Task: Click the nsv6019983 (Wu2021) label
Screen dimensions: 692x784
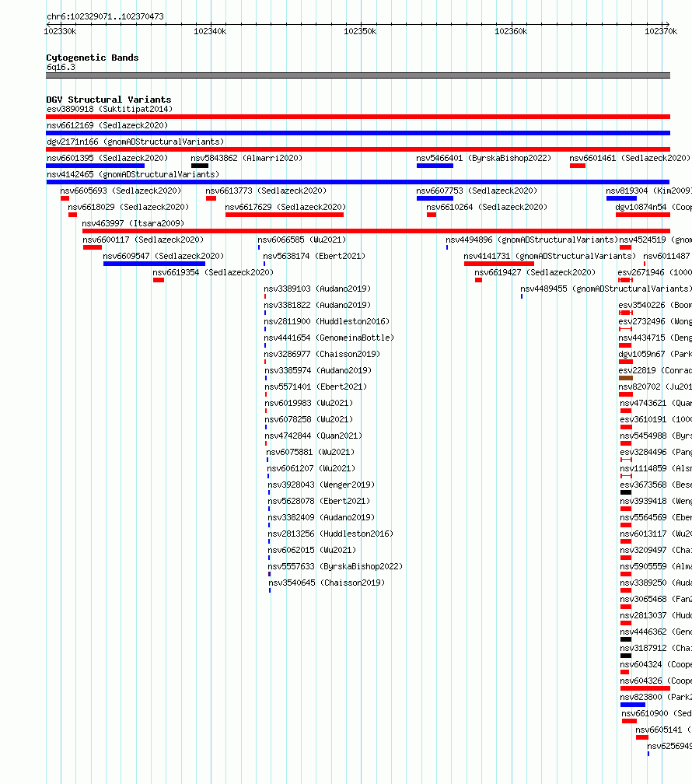Action: [309, 403]
